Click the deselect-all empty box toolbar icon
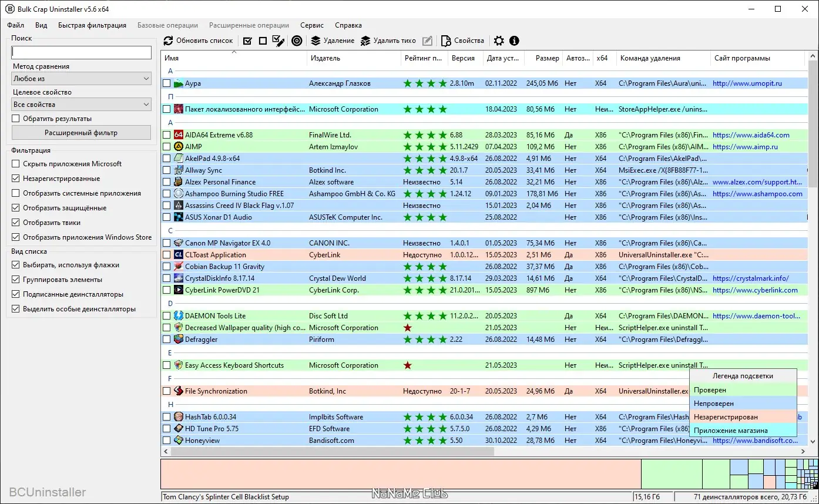The height and width of the screenshot is (504, 819). [263, 41]
